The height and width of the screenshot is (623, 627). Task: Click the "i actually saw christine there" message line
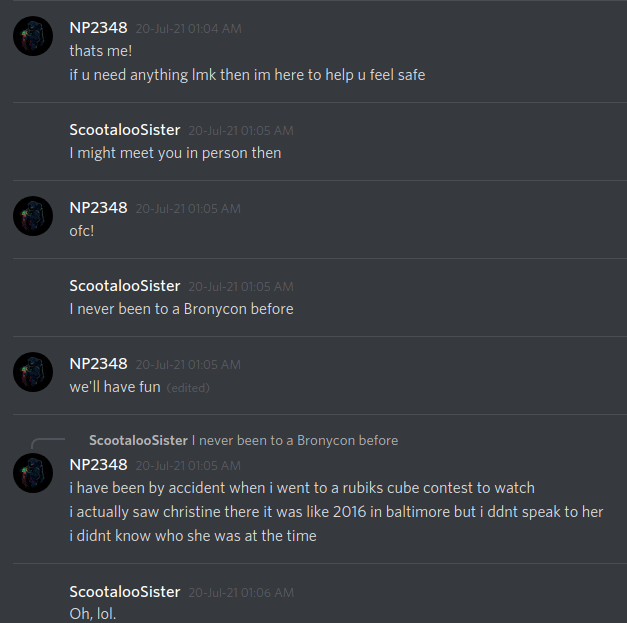coord(336,512)
